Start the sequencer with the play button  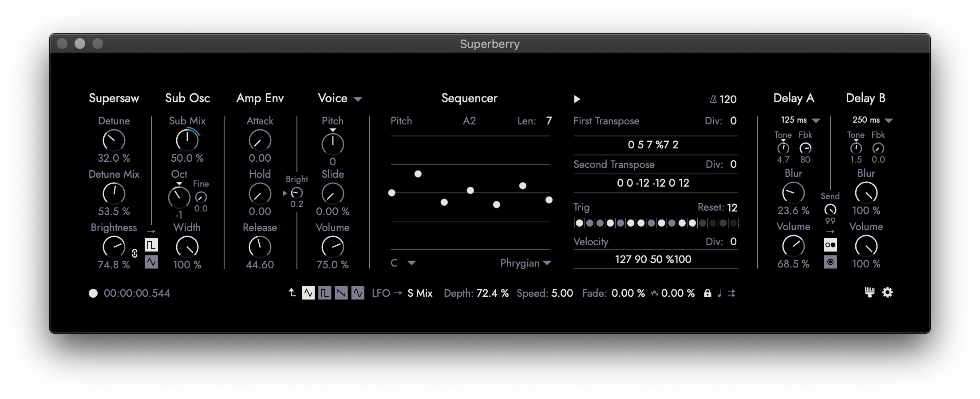pos(577,99)
